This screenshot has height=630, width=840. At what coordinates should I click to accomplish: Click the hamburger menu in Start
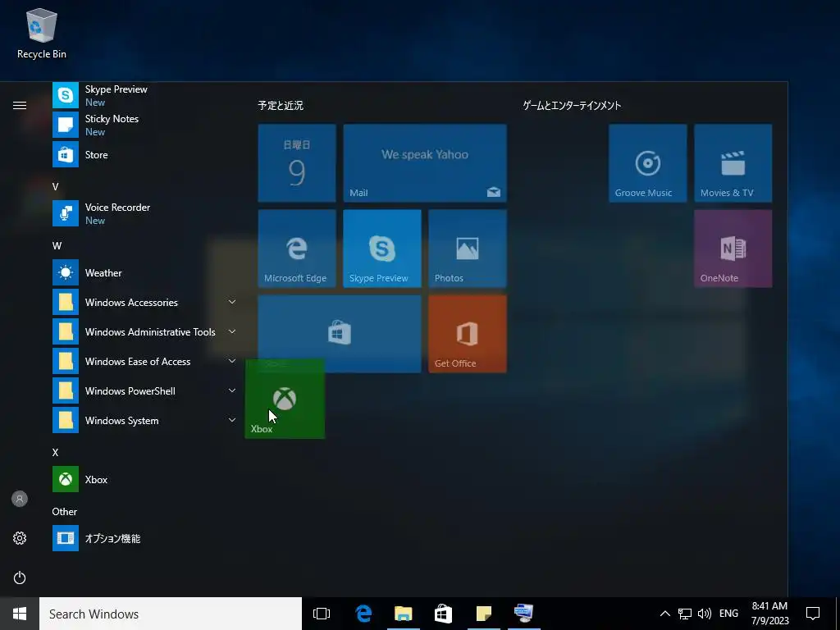[20, 105]
